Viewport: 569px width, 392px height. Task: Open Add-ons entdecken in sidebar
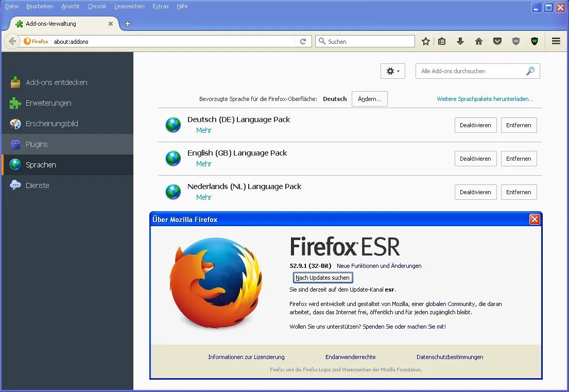pyautogui.click(x=67, y=82)
